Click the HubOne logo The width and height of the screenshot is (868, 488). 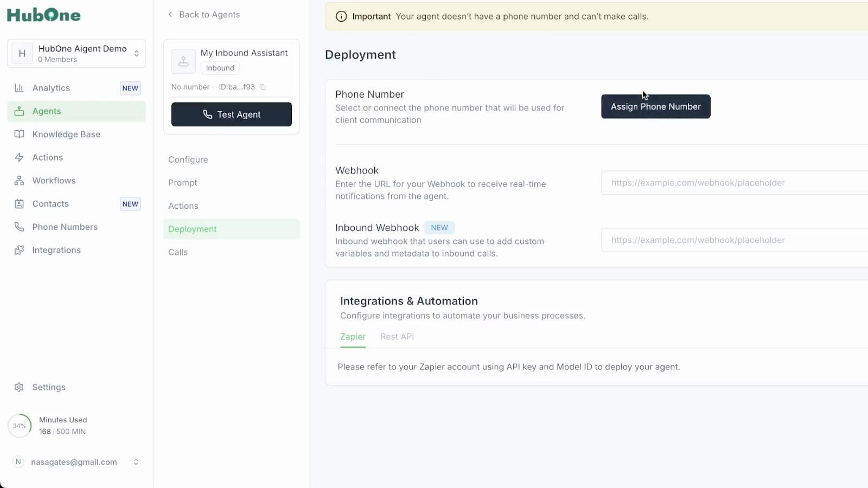pyautogui.click(x=44, y=15)
